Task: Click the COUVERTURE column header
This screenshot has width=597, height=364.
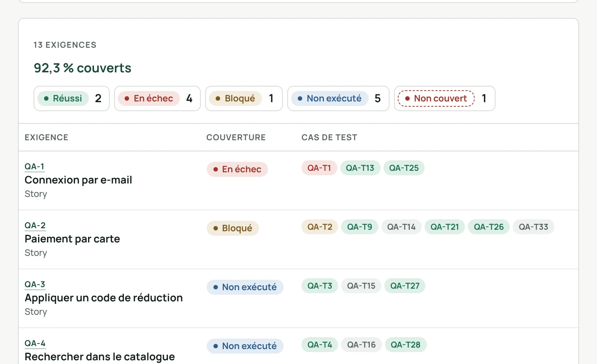Action: (236, 138)
